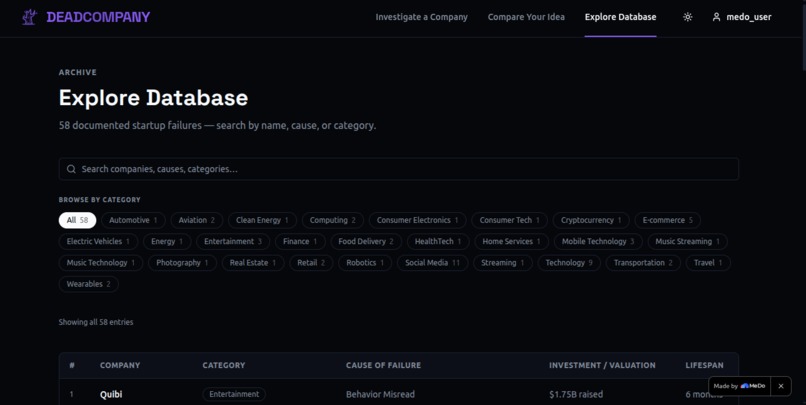
Task: Click the CAUSE OF FAILURE column header
Action: (383, 365)
